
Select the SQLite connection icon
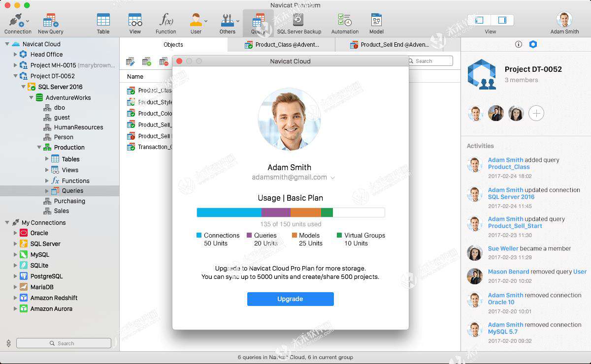[x=24, y=266]
